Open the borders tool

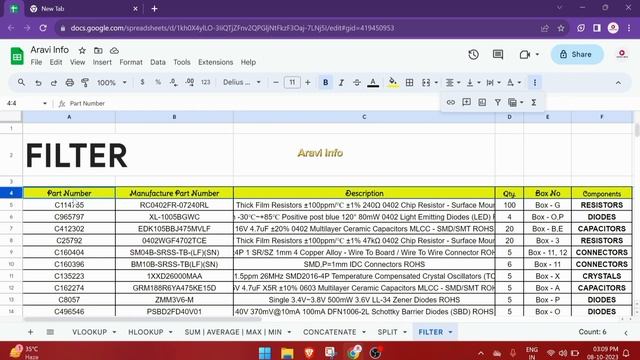coord(409,82)
